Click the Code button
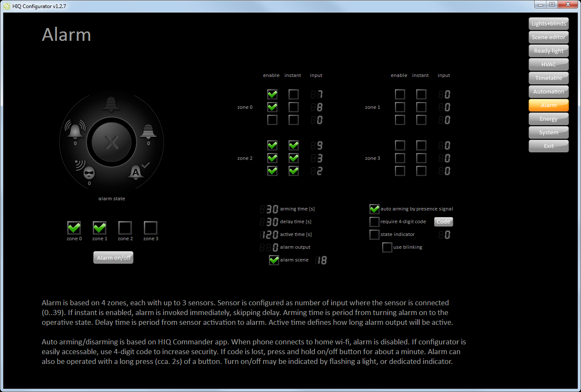This screenshot has width=581, height=392. (x=444, y=222)
